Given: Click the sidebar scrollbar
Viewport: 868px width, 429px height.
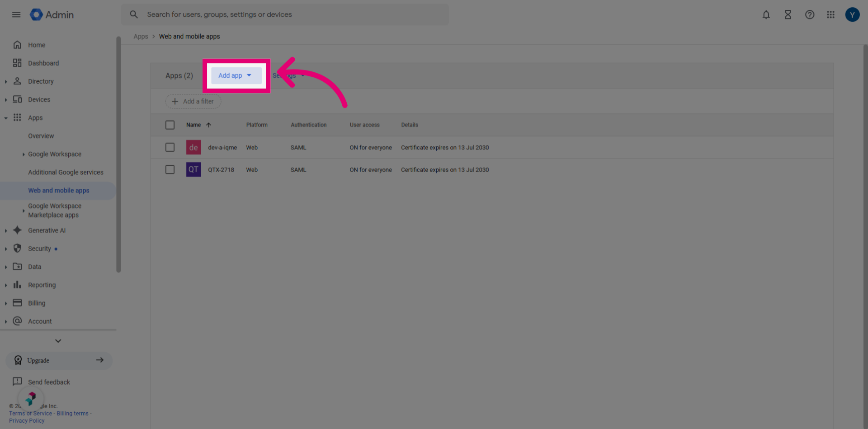Looking at the screenshot, I should coord(118,154).
